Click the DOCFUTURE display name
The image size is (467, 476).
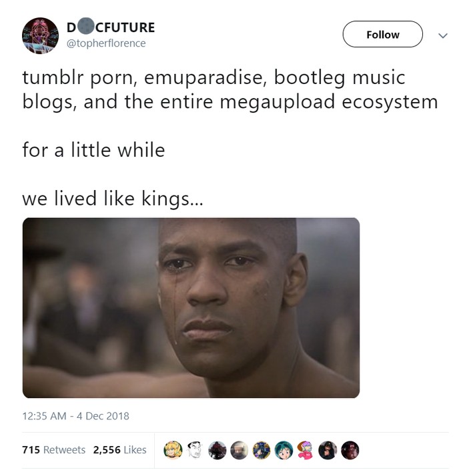111,27
